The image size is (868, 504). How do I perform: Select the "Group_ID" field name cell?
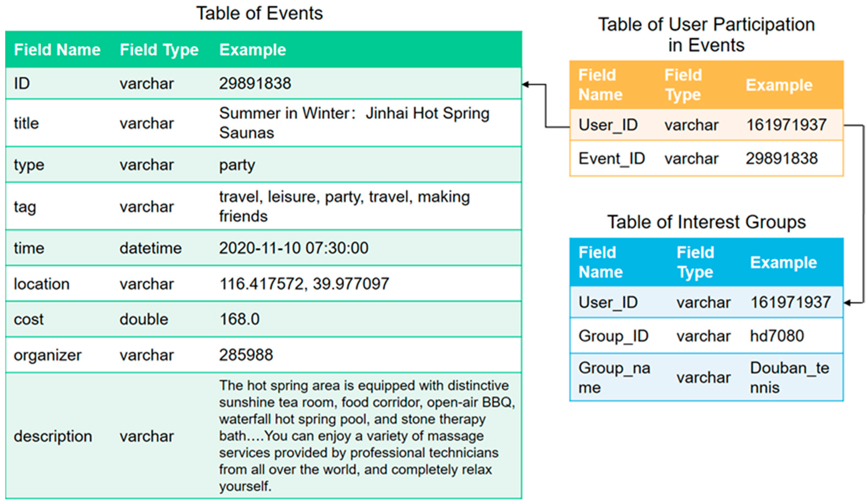(x=613, y=336)
